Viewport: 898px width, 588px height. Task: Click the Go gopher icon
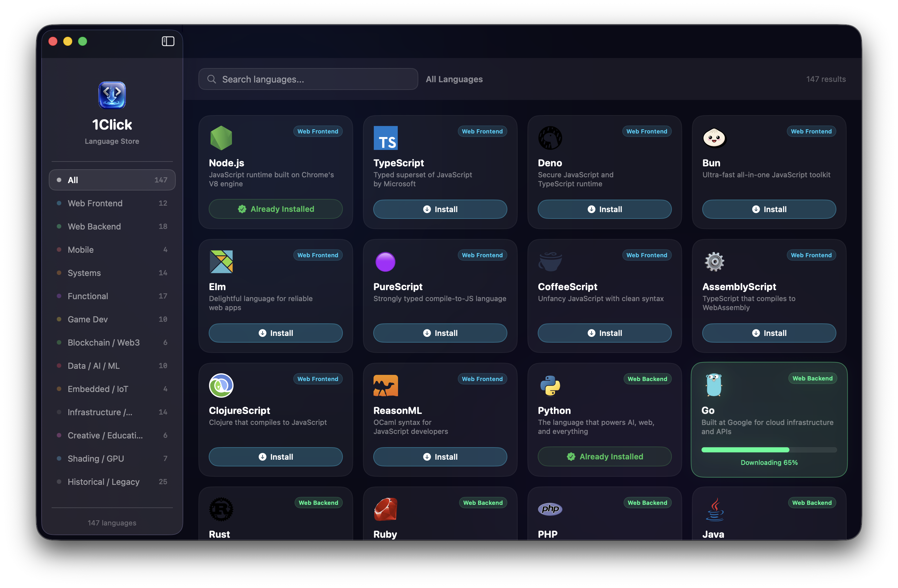point(713,385)
